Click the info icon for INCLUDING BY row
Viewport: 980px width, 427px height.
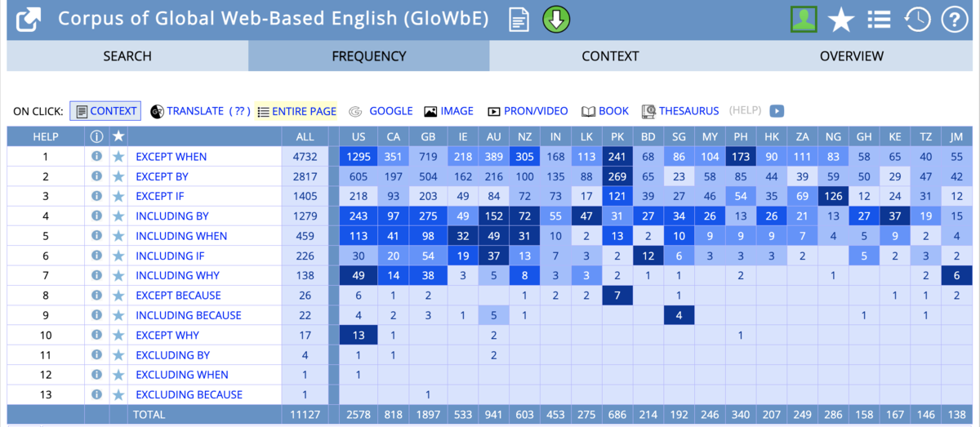[96, 216]
